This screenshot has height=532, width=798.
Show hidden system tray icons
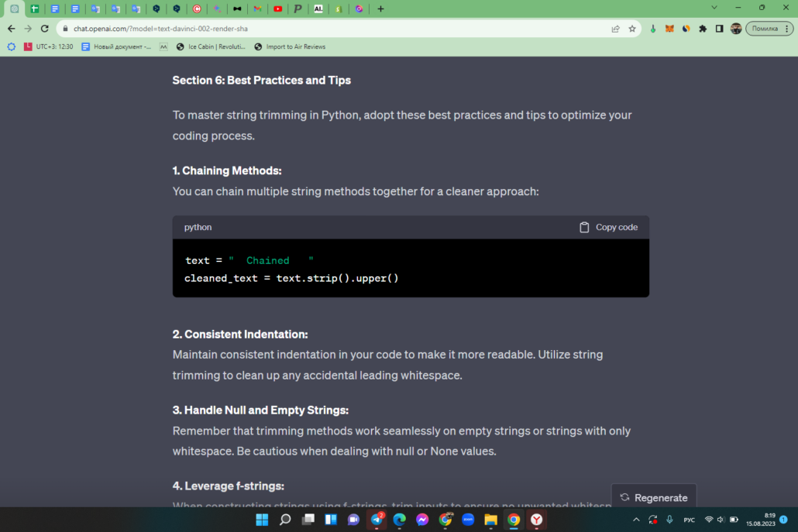636,520
